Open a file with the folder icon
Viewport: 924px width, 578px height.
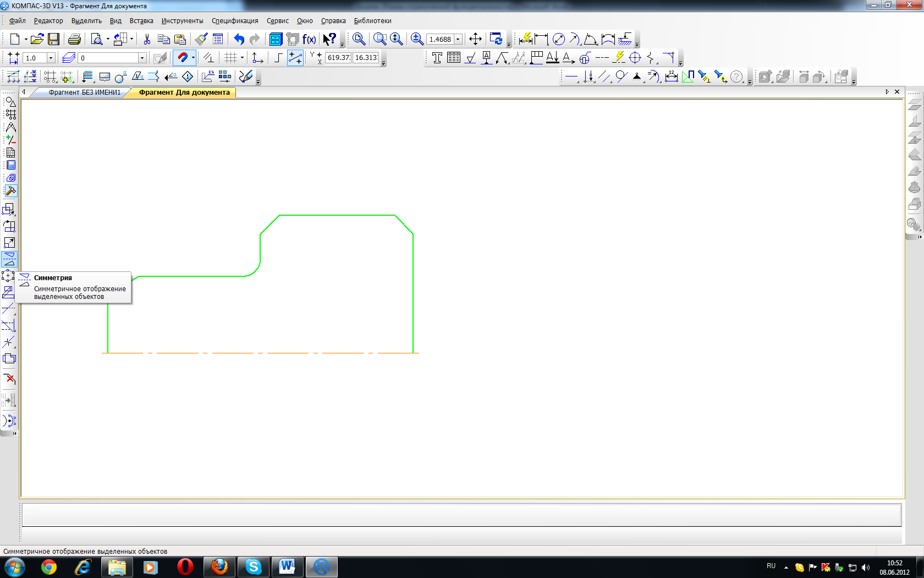point(37,39)
